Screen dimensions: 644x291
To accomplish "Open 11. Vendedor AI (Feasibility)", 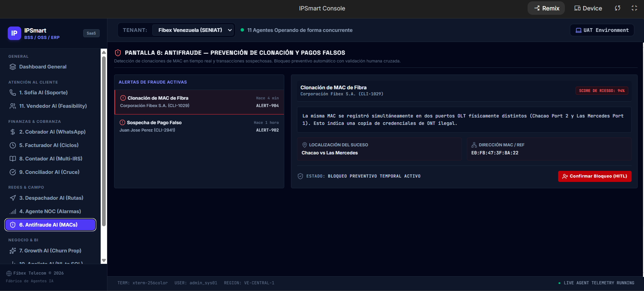I will [50, 106].
